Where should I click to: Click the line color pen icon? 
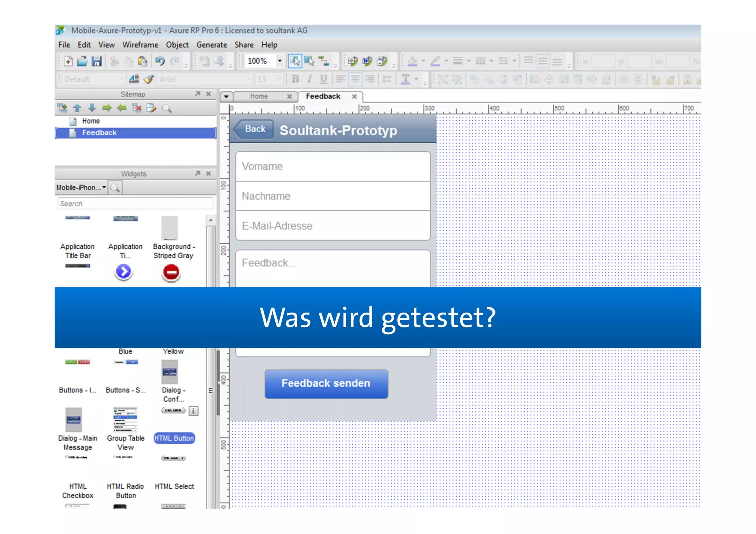[435, 61]
